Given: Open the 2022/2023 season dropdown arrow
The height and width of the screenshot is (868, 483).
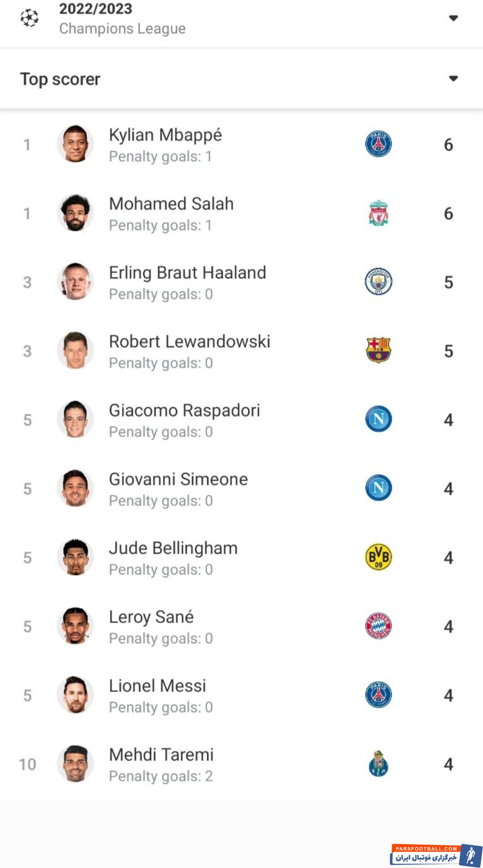Looking at the screenshot, I should click(453, 18).
